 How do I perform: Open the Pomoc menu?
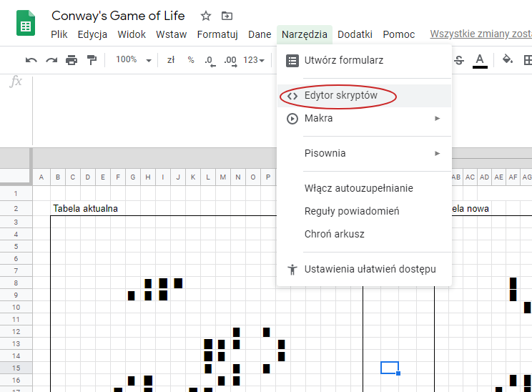click(399, 34)
